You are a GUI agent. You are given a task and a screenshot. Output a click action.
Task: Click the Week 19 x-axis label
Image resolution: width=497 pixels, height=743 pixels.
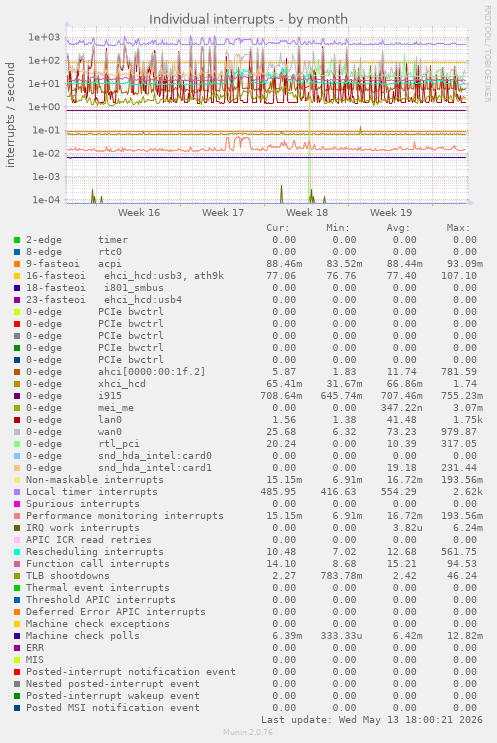[391, 212]
